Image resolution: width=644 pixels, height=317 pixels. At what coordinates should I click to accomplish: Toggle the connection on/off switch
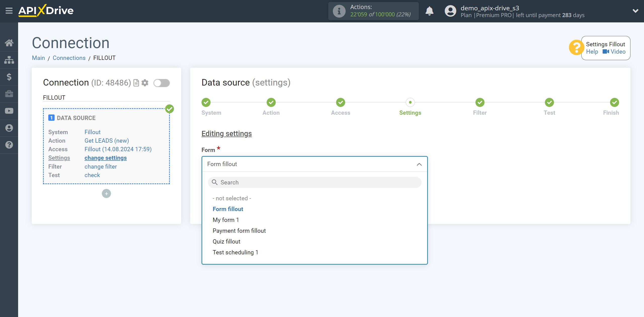point(162,83)
